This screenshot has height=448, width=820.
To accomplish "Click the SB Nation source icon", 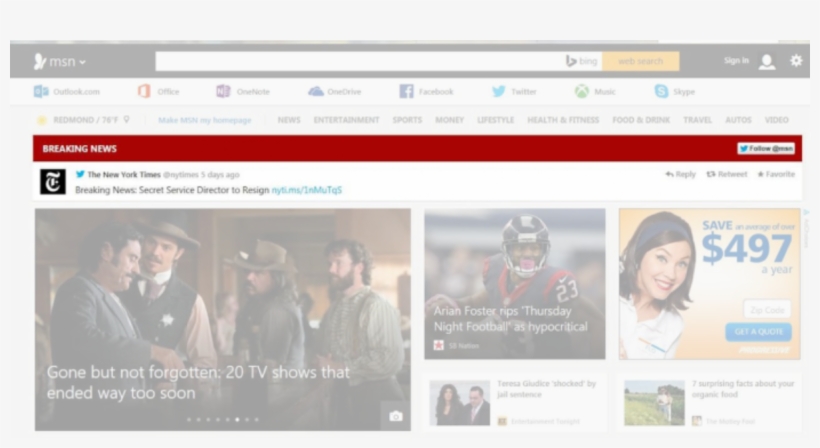I will tap(438, 345).
